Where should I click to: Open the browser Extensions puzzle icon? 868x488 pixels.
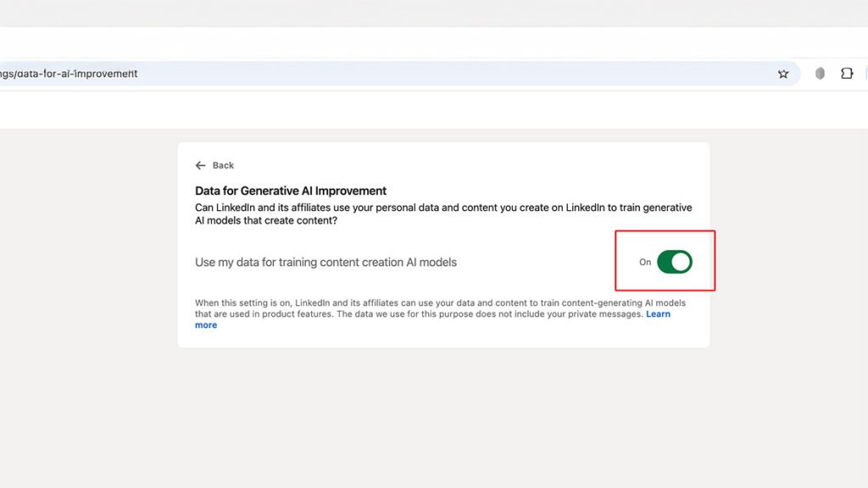[x=846, y=74]
